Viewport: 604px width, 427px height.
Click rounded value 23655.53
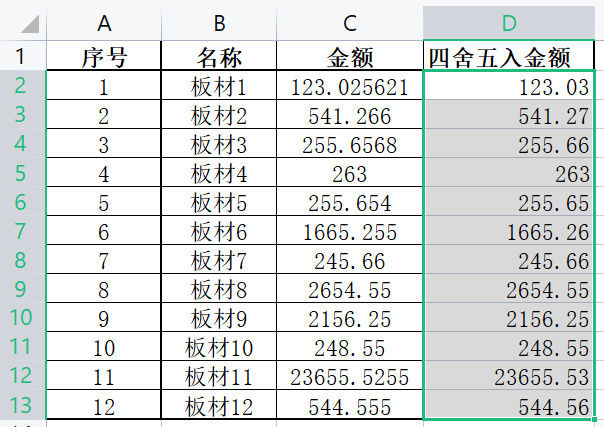[509, 375]
